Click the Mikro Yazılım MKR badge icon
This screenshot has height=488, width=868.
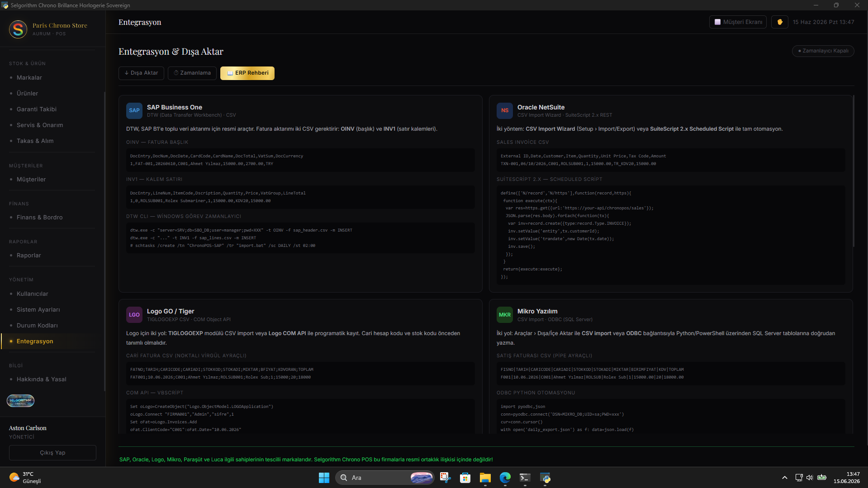pos(505,315)
